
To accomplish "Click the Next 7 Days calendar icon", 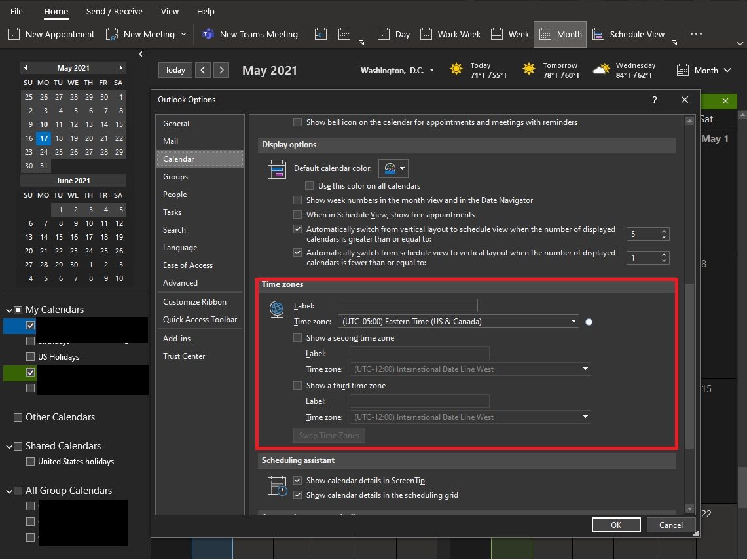I will (x=344, y=34).
